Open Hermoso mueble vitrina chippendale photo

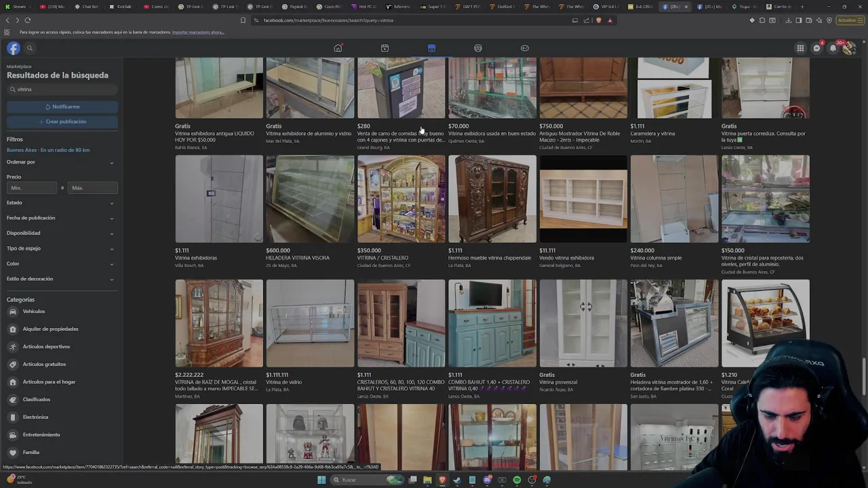(492, 199)
